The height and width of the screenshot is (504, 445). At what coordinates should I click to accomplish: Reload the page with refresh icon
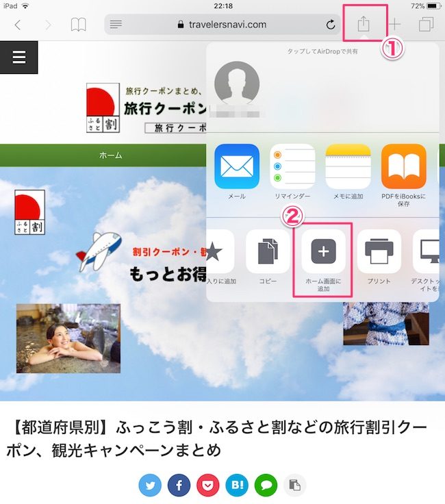(330, 25)
